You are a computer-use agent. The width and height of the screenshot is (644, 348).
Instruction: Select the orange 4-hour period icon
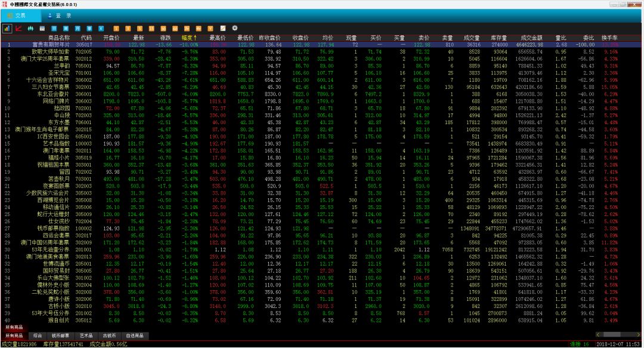point(199,29)
